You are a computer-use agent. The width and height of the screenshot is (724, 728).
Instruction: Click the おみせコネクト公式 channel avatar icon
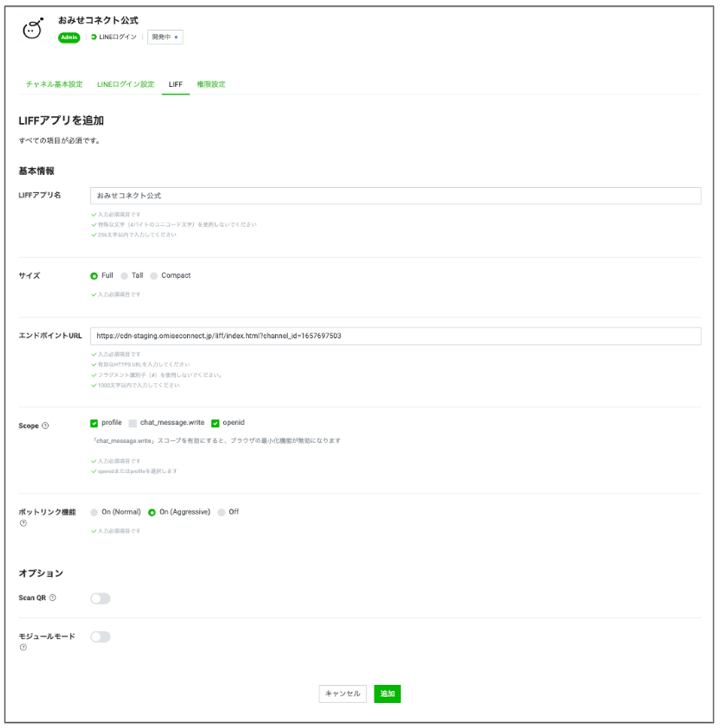(32, 29)
